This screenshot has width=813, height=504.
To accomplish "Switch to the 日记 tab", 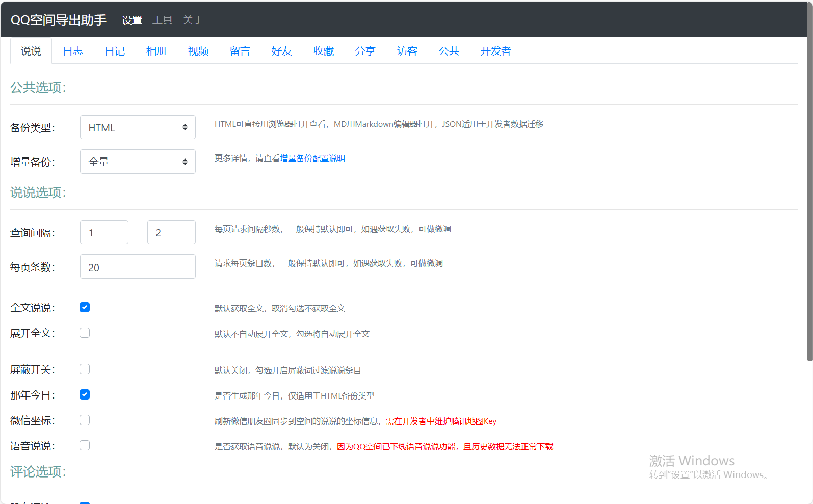I will point(115,51).
